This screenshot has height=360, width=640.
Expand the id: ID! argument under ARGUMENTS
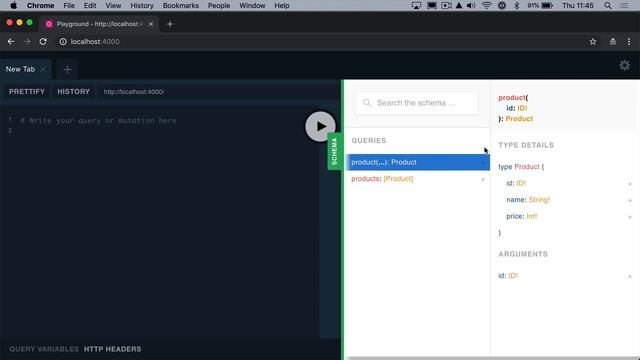(x=630, y=276)
